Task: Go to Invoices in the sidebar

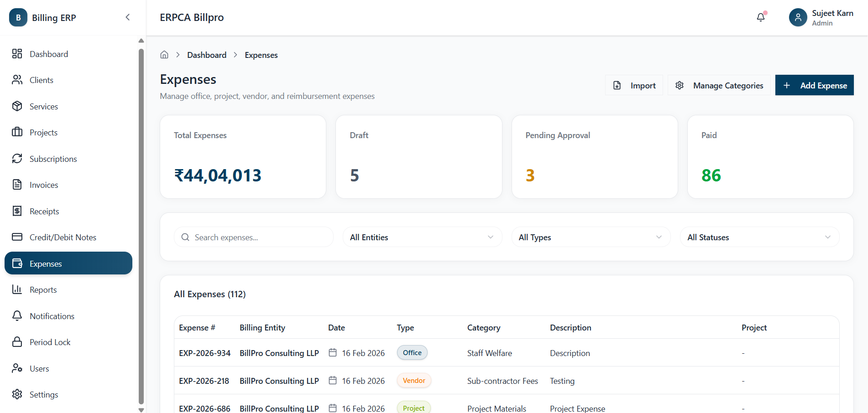Action: pos(44,185)
